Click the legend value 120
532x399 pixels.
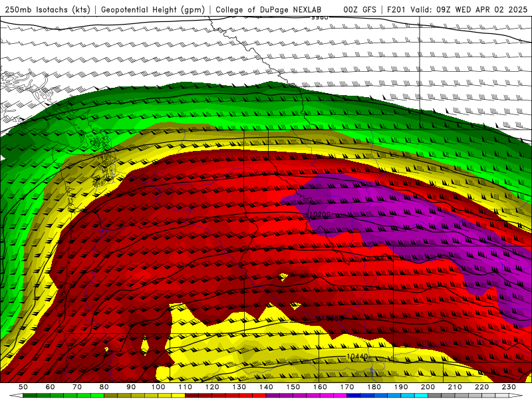[212, 387]
